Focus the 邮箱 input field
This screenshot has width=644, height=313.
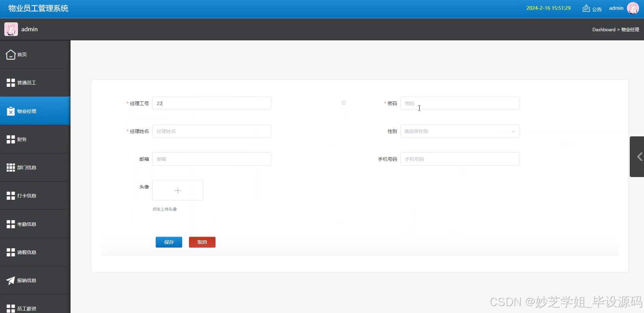pyautogui.click(x=211, y=159)
